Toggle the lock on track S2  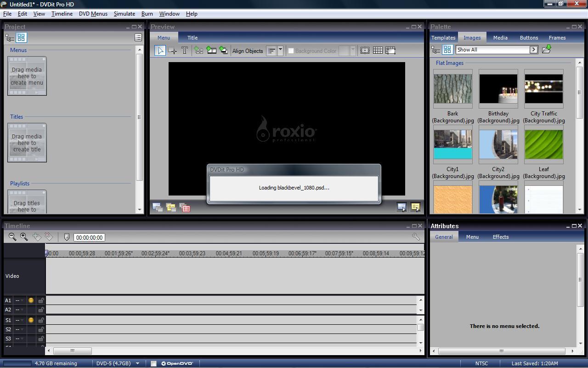point(41,329)
